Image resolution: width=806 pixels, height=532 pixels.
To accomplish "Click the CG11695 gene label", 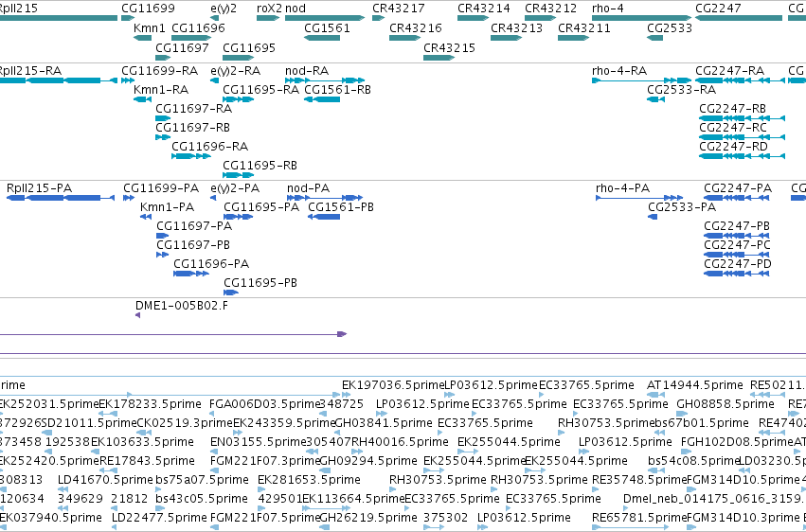I will (x=249, y=47).
